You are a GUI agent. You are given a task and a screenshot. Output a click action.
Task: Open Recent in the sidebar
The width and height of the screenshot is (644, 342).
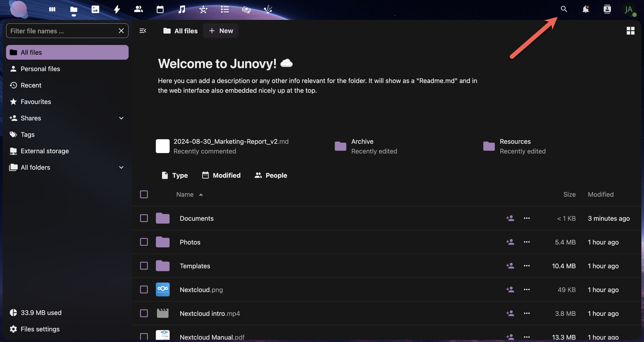click(x=31, y=85)
